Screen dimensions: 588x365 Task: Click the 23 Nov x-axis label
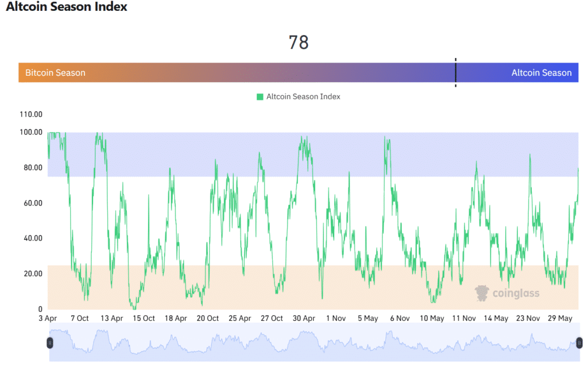coord(528,319)
